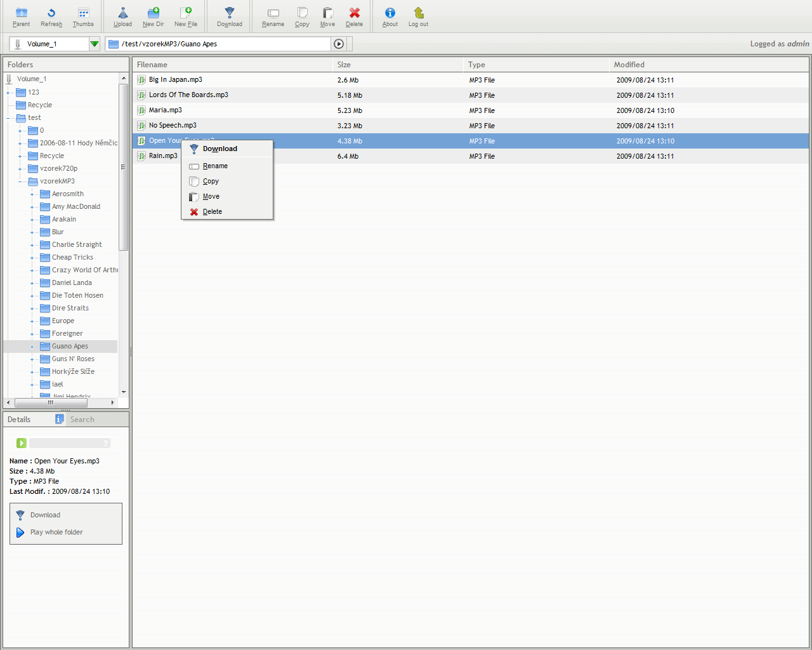The height and width of the screenshot is (650, 812).
Task: Click Download link in Details panel
Action: click(x=45, y=515)
